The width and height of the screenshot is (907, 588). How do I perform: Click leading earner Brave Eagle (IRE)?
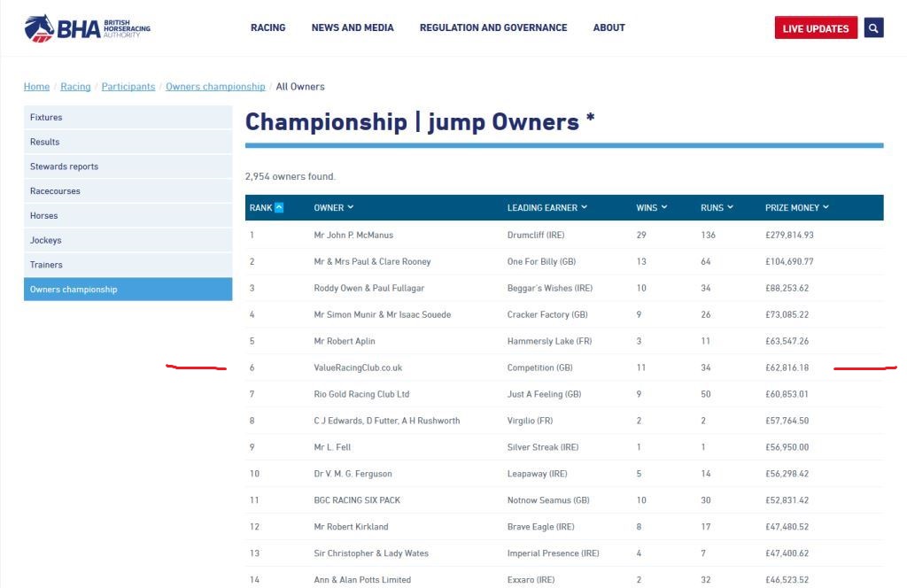pos(541,527)
